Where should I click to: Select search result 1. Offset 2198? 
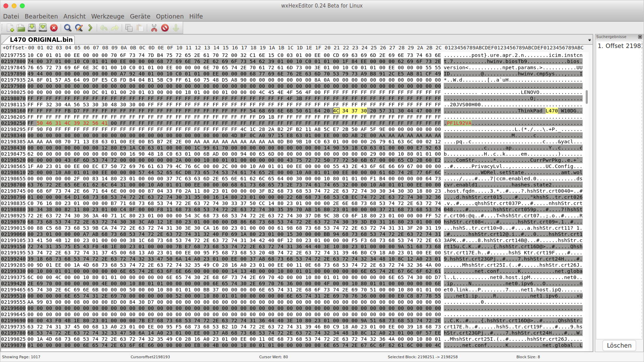[619, 46]
